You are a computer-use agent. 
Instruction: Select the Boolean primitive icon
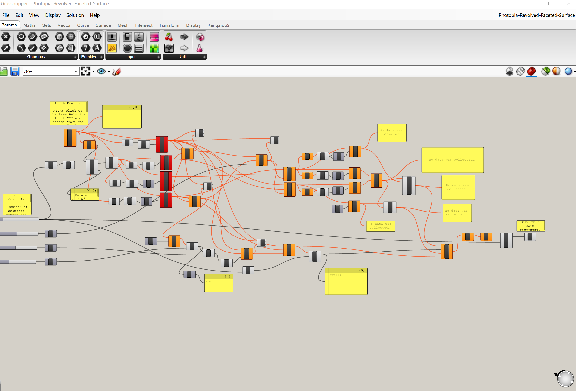(86, 37)
